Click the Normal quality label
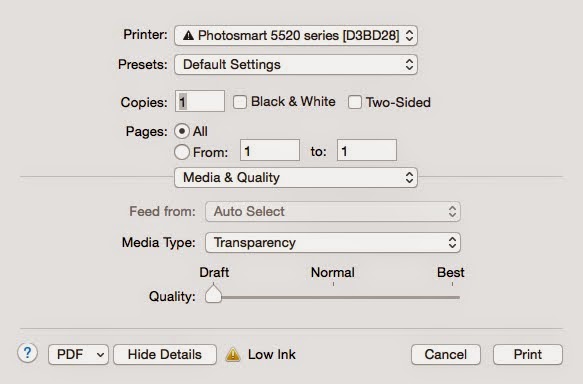583x384 pixels. click(x=333, y=272)
